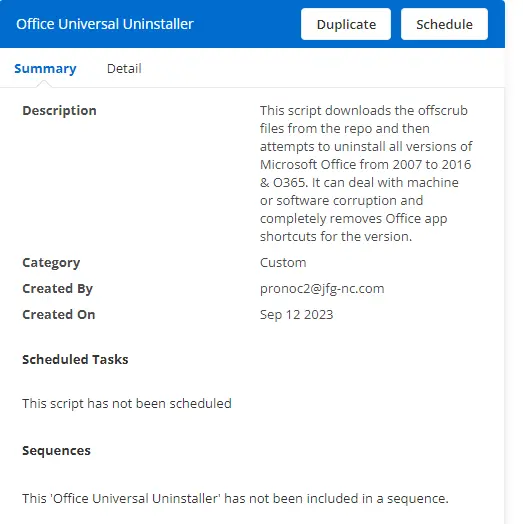
Task: Click the Office Universal Uninstaller header title
Action: pos(105,24)
